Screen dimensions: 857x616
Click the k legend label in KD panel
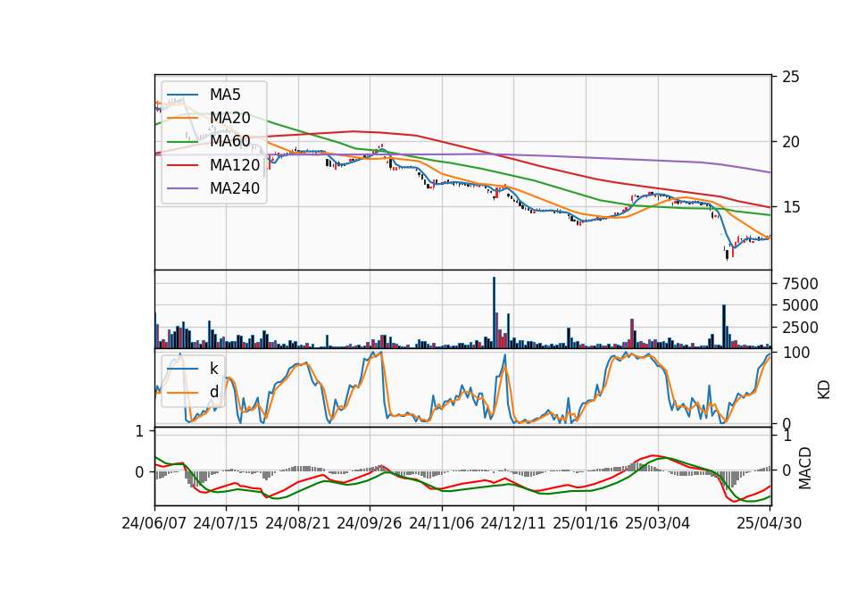click(213, 369)
